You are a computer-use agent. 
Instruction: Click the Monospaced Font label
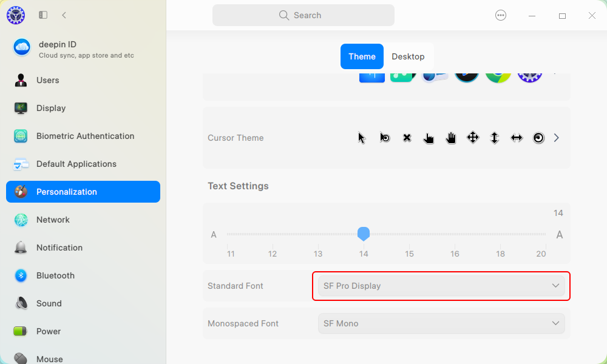(x=243, y=323)
